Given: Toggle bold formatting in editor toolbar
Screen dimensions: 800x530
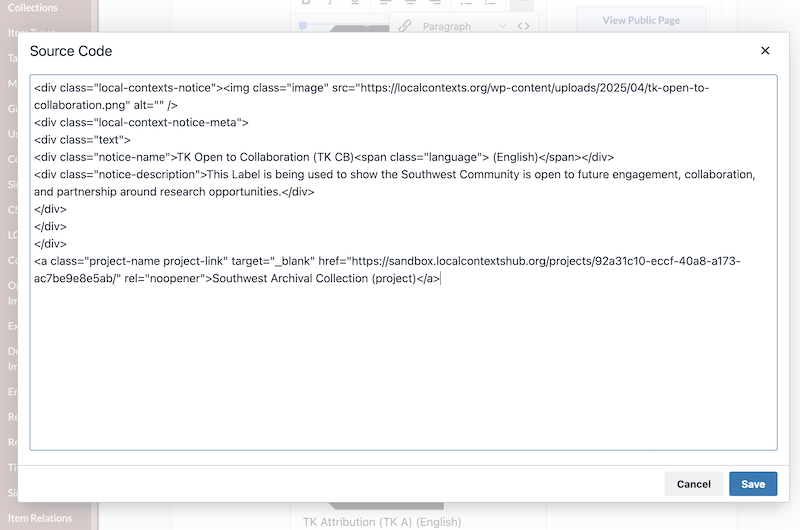Looking at the screenshot, I should pyautogui.click(x=305, y=3).
